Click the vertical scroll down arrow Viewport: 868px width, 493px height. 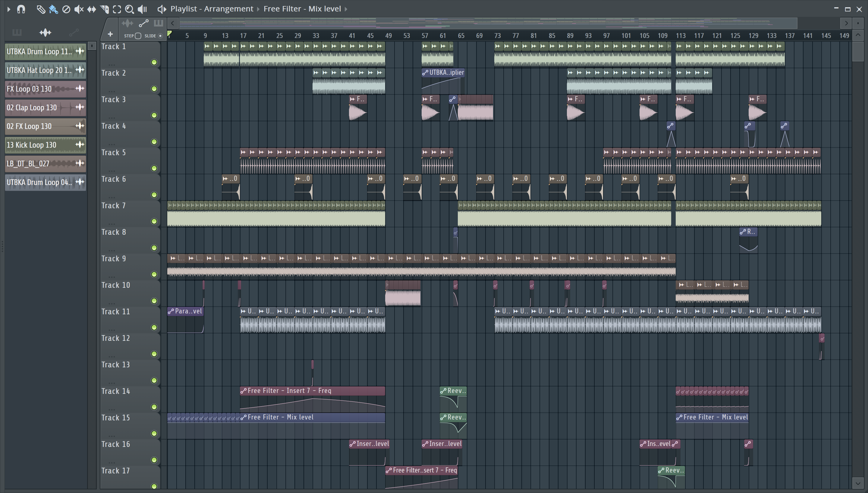(858, 483)
